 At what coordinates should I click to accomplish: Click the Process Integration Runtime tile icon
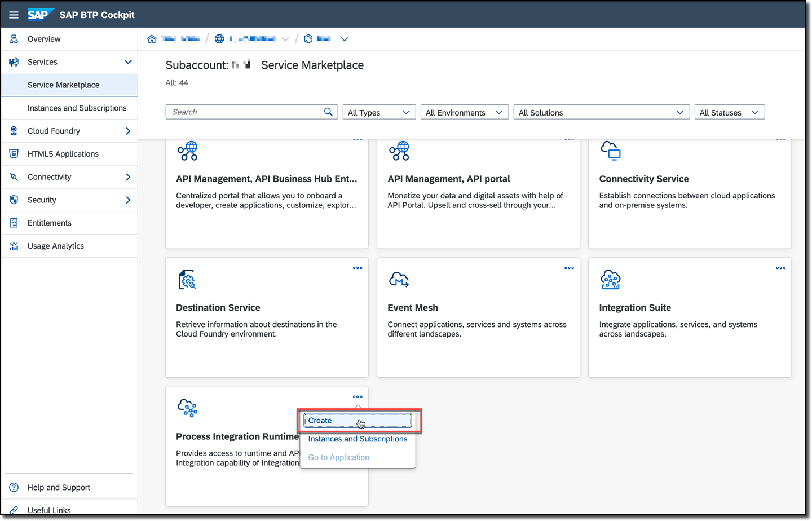(x=188, y=408)
